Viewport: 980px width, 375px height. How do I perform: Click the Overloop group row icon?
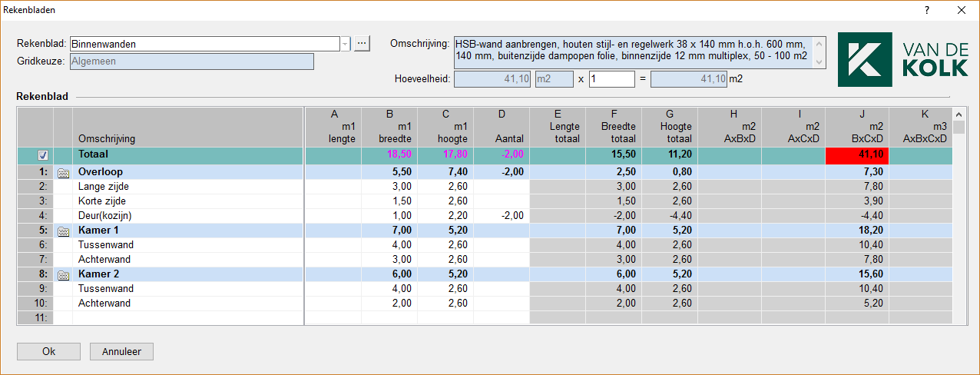[63, 172]
